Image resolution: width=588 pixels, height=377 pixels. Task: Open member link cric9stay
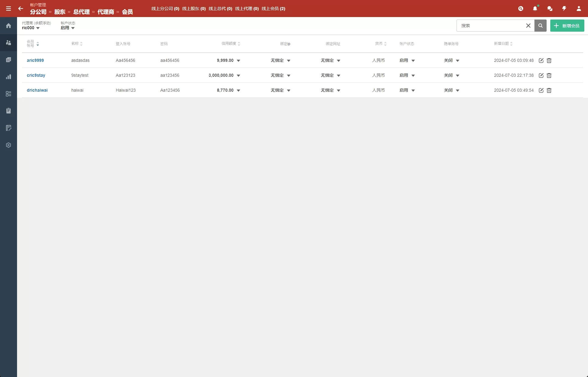point(36,75)
